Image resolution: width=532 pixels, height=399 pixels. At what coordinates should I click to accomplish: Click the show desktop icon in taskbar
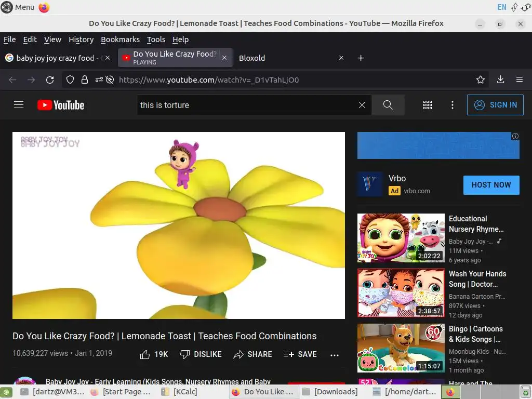click(x=6, y=392)
